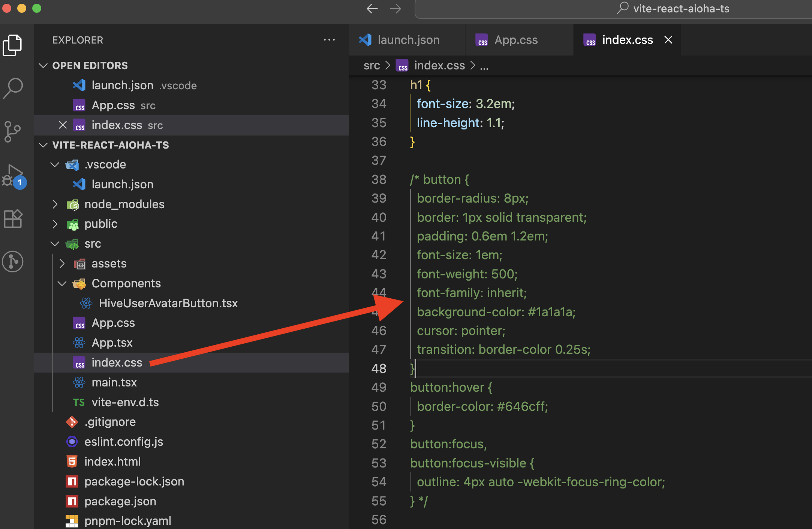Open the Explorer view in activity bar
This screenshot has height=529, width=812.
click(x=13, y=45)
